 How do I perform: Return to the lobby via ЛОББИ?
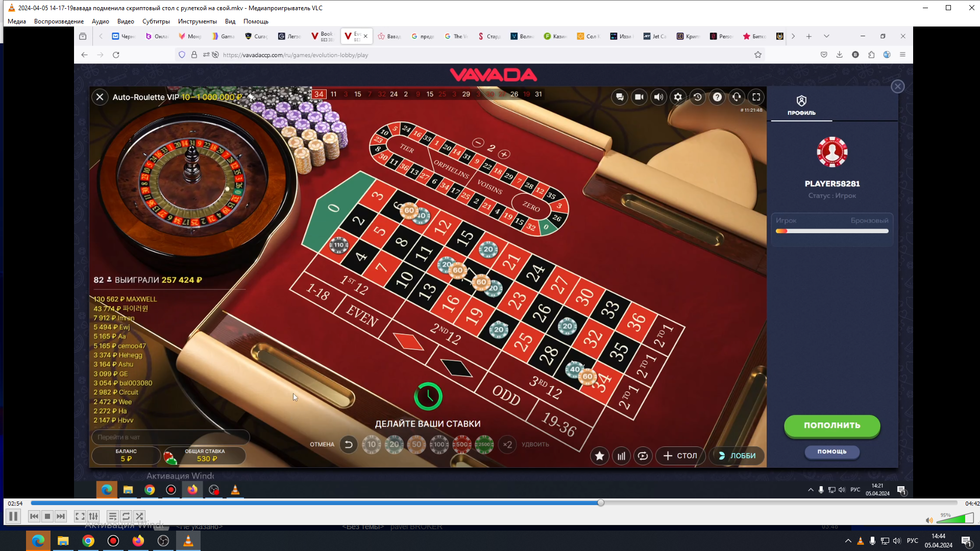tap(737, 456)
